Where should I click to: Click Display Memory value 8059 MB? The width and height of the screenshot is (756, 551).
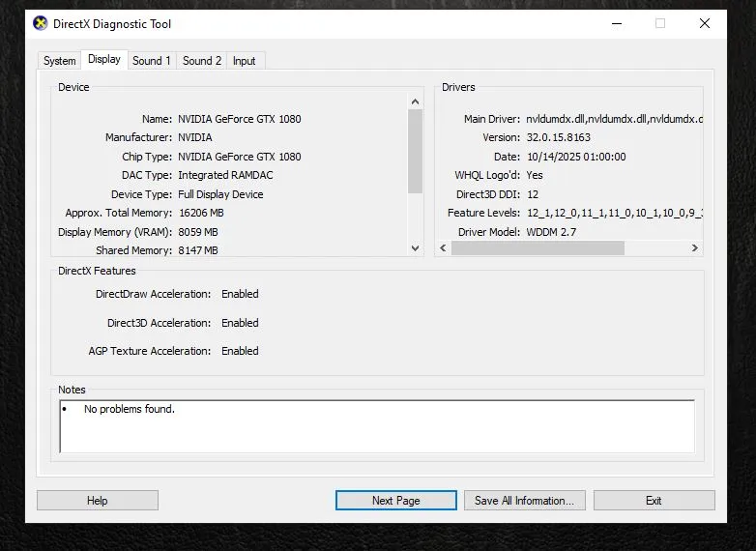point(198,232)
